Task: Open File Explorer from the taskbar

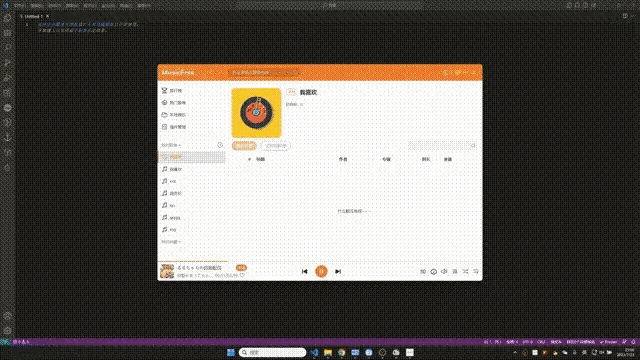Action: (328, 352)
